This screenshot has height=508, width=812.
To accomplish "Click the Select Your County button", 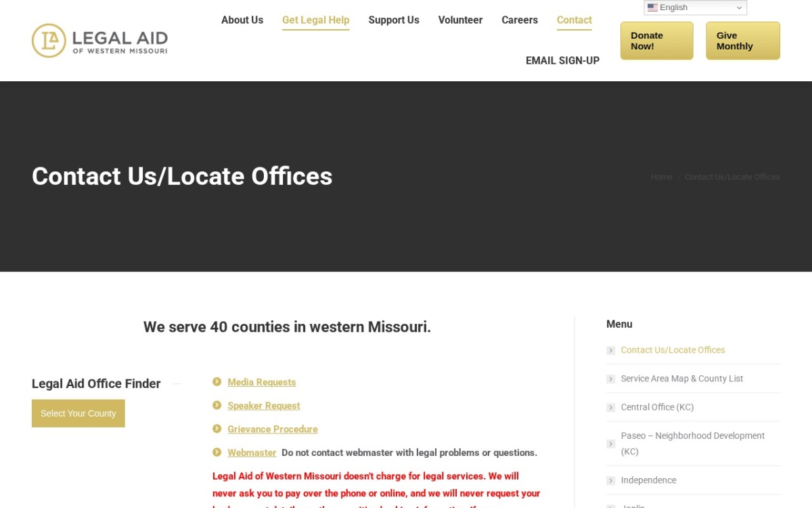I will point(78,413).
